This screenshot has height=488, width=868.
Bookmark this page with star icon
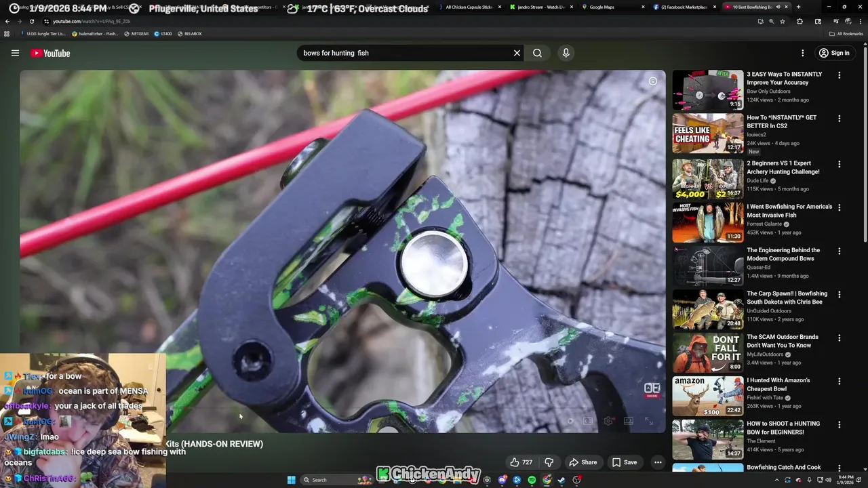coord(783,21)
